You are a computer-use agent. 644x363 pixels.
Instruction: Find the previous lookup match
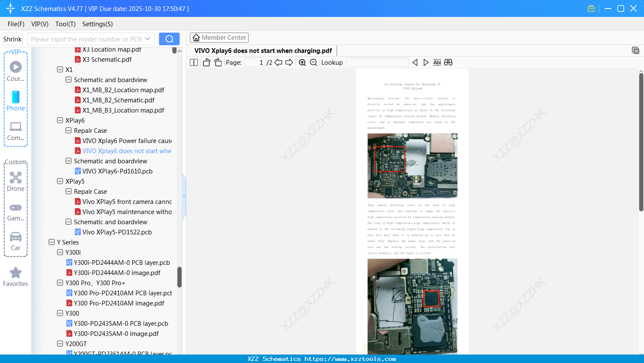pos(415,63)
